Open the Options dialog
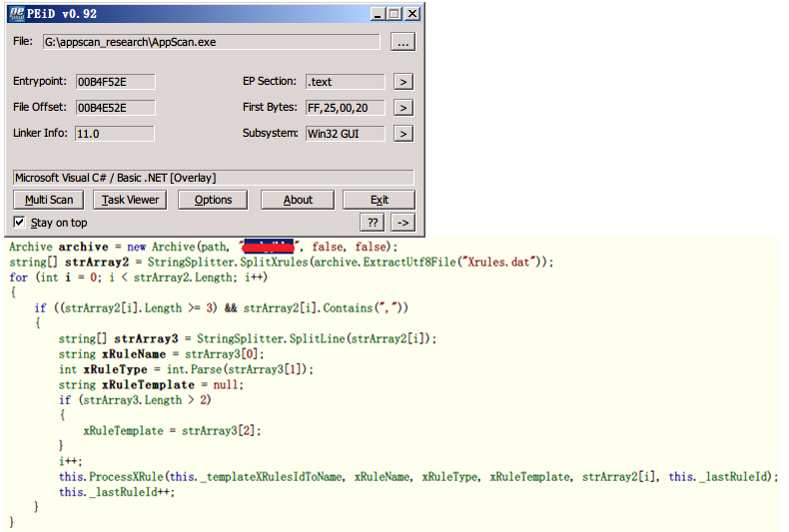Screen dimensions: 789x532 [213, 200]
